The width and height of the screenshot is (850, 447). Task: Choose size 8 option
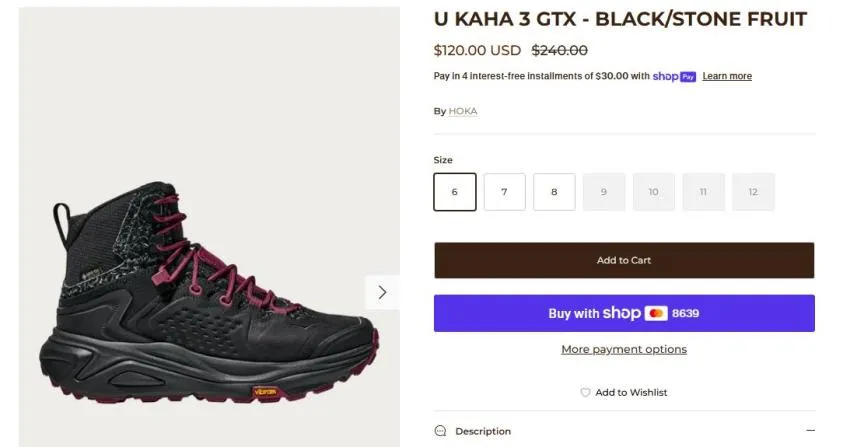pos(554,192)
